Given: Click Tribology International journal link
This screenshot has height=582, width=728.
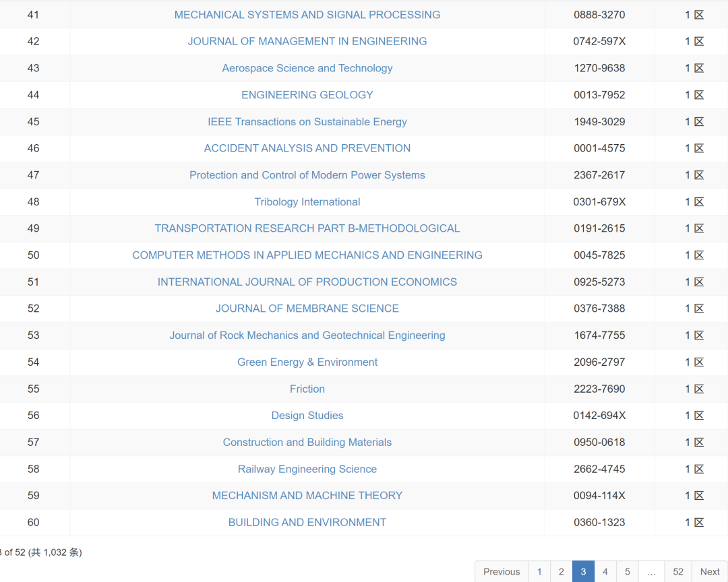Looking at the screenshot, I should [307, 202].
